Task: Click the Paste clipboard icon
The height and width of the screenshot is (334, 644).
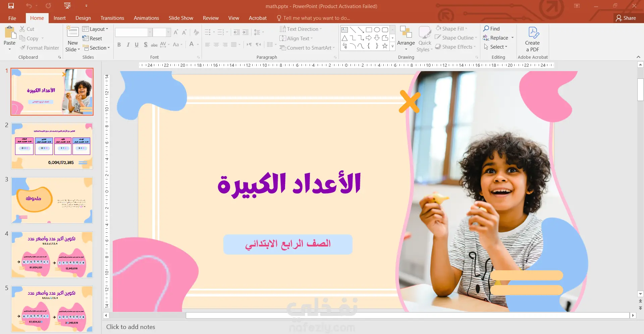Action: (x=10, y=33)
